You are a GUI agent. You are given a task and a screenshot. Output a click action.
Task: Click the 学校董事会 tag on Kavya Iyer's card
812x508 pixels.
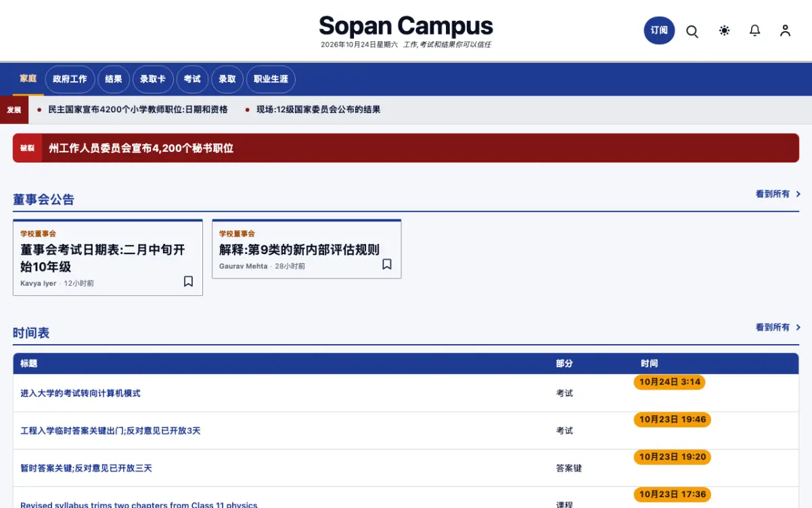38,234
